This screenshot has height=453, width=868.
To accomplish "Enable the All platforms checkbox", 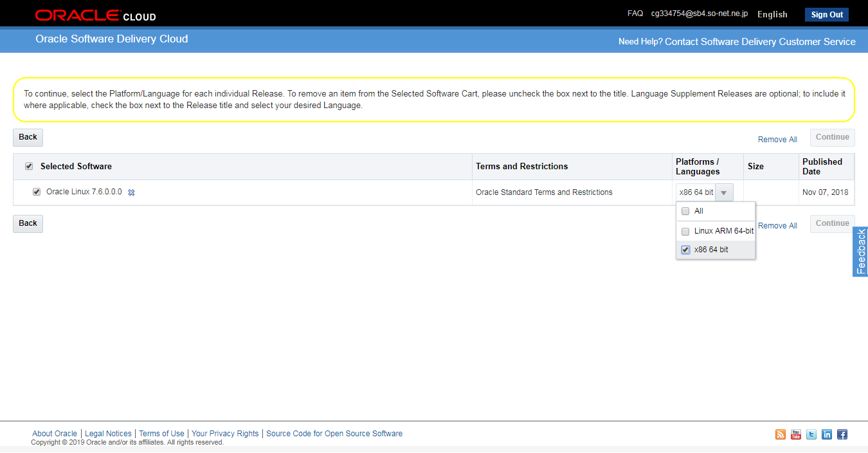I will pos(685,210).
